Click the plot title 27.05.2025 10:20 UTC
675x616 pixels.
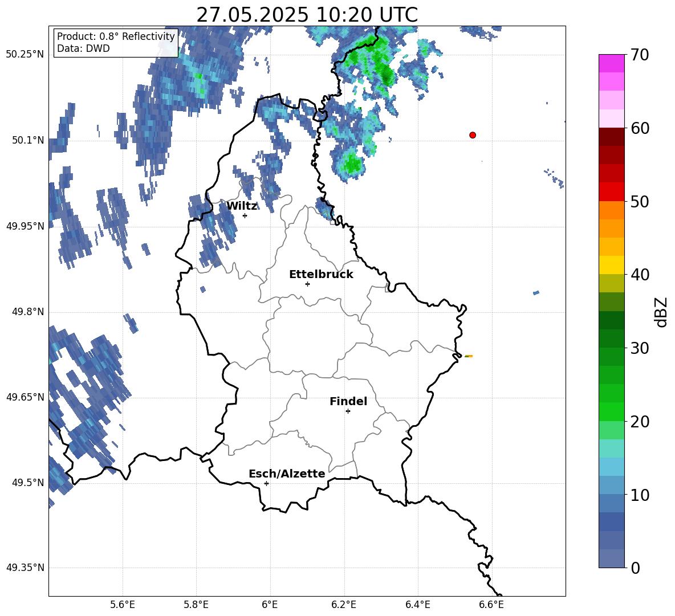(x=307, y=15)
